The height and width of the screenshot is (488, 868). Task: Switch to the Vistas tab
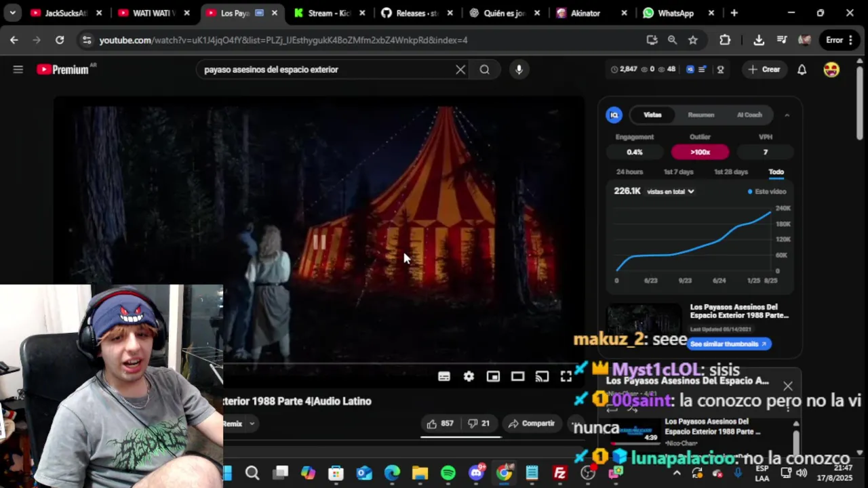(652, 115)
